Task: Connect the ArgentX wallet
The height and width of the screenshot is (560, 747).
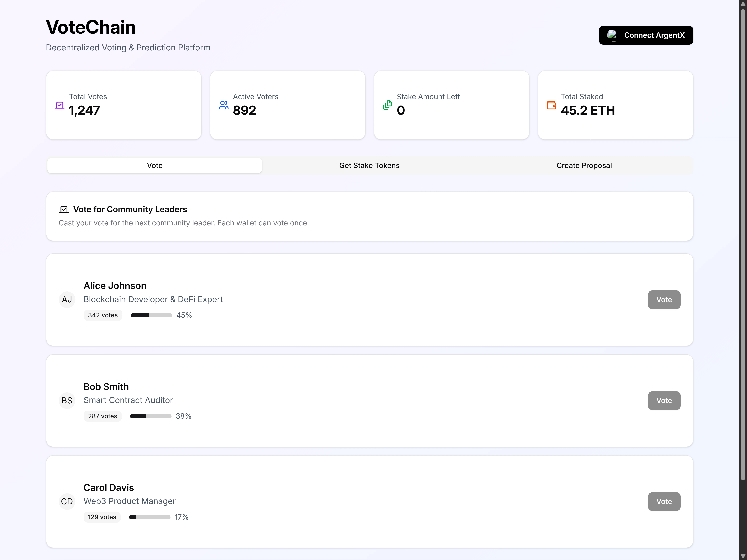Action: [x=646, y=35]
